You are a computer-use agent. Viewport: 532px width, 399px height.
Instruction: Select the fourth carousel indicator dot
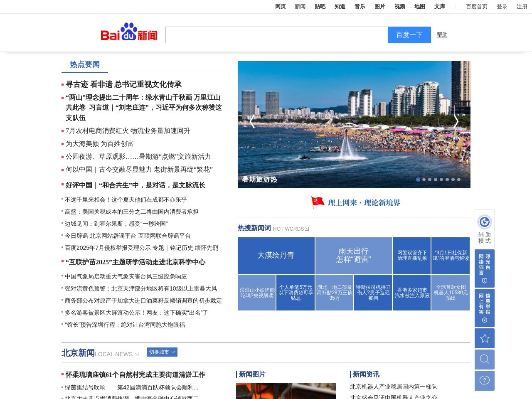(436, 180)
